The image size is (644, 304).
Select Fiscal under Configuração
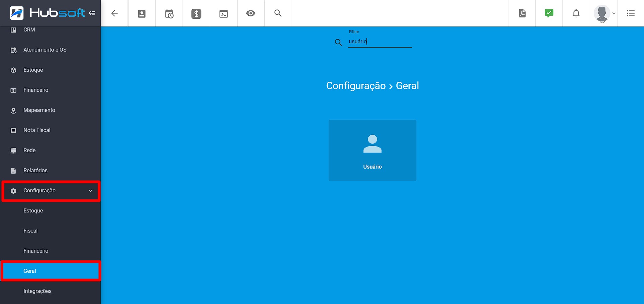click(x=50, y=231)
